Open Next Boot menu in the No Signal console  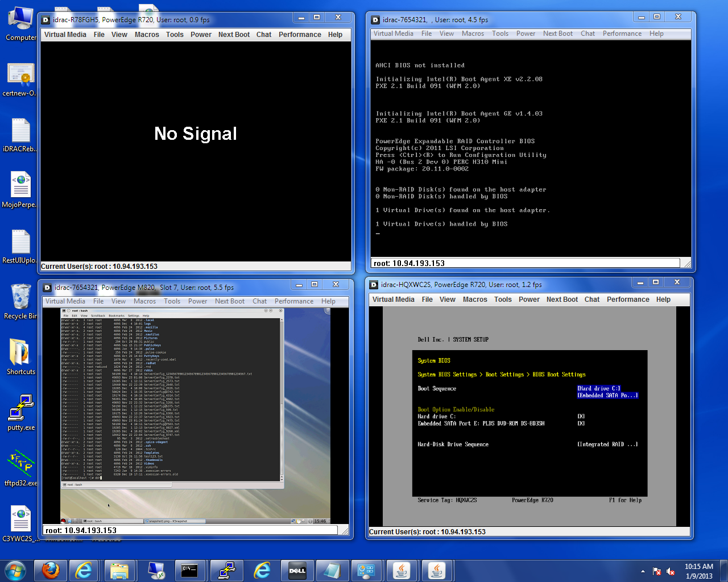(234, 35)
